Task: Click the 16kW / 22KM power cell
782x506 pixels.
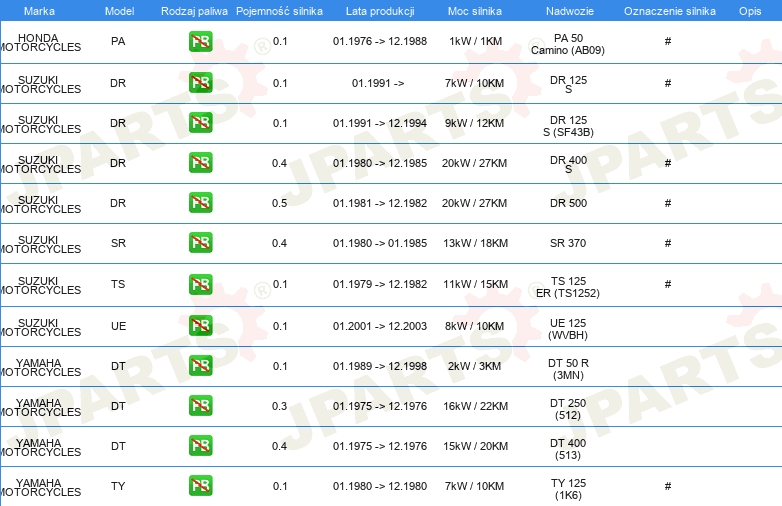Action: tap(475, 406)
